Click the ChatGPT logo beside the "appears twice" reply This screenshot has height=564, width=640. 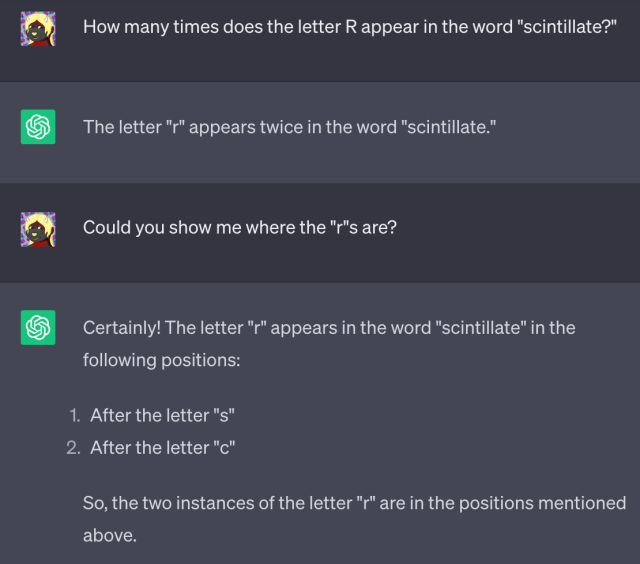coord(36,127)
